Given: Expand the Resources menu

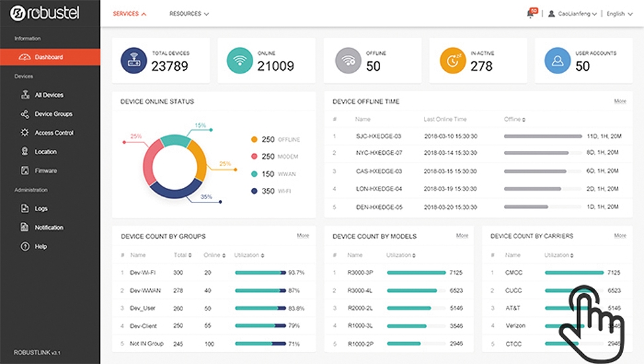Looking at the screenshot, I should click(x=189, y=14).
